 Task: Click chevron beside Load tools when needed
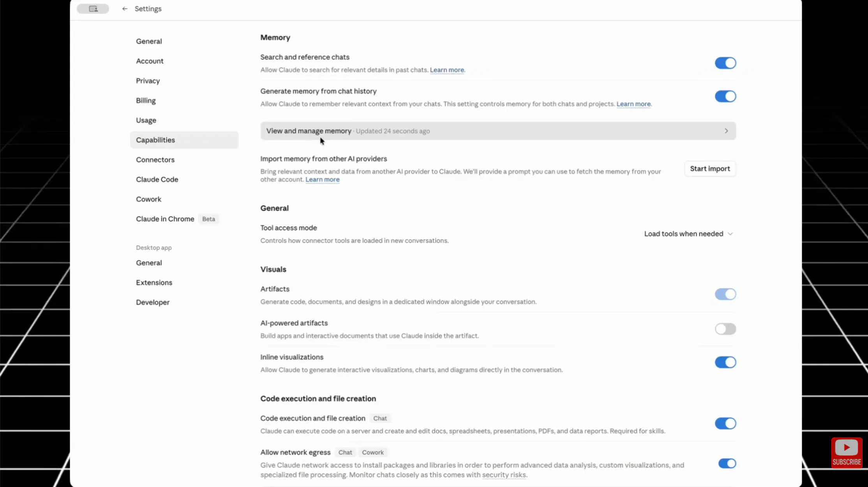pos(730,234)
